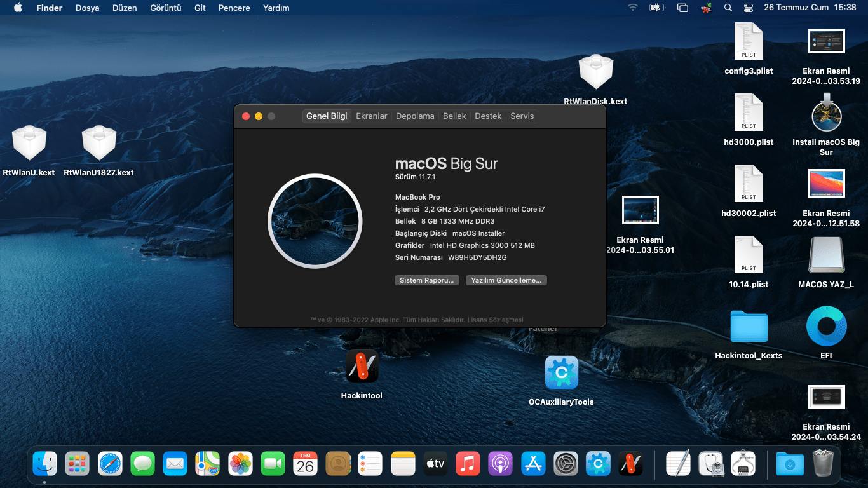Select config3.plist file icon
This screenshot has height=488, width=868.
749,42
